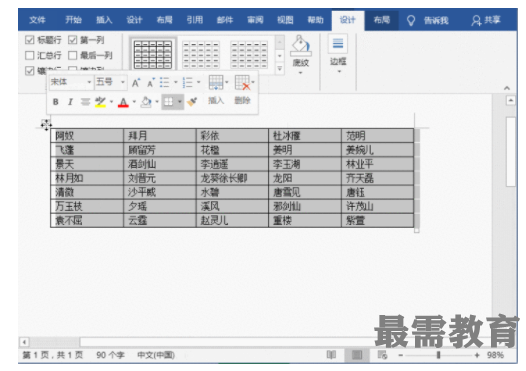526x371 pixels.
Task: Click the 90 个字 word count
Action: 110,355
